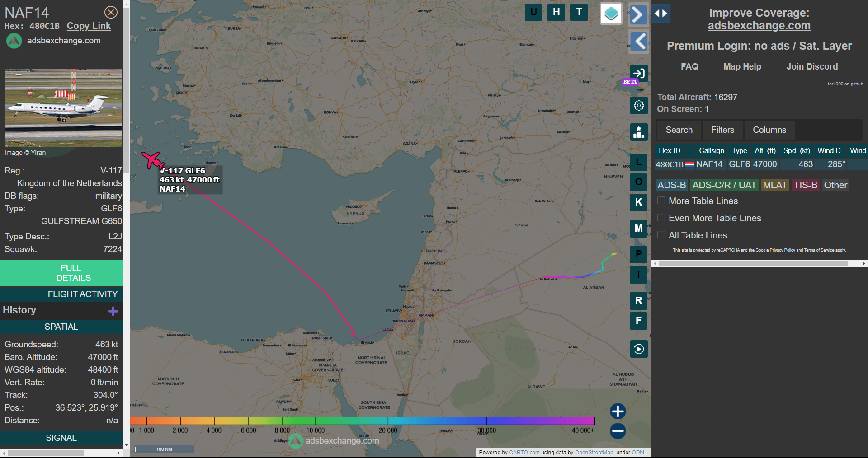This screenshot has width=868, height=458.
Task: Toggle the K map button
Action: (639, 202)
